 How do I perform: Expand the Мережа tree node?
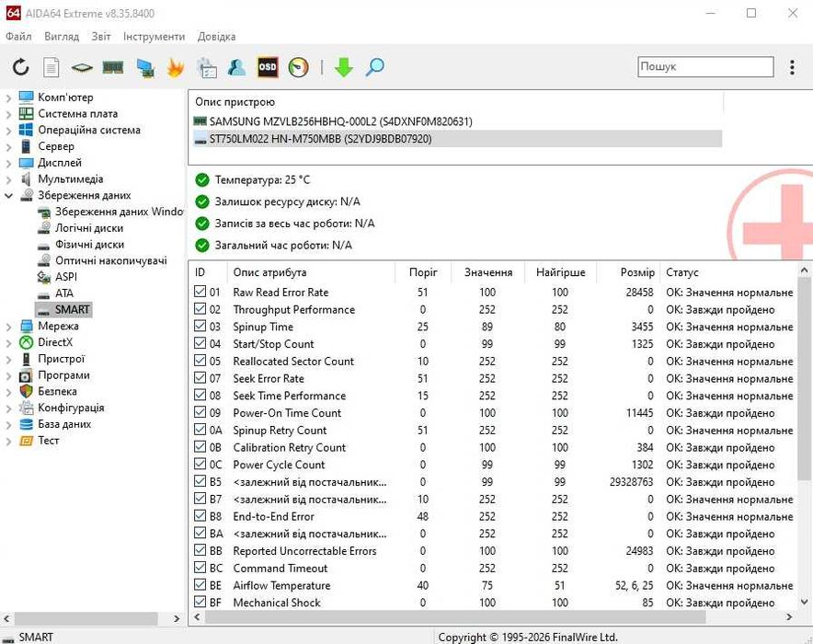coord(8,327)
